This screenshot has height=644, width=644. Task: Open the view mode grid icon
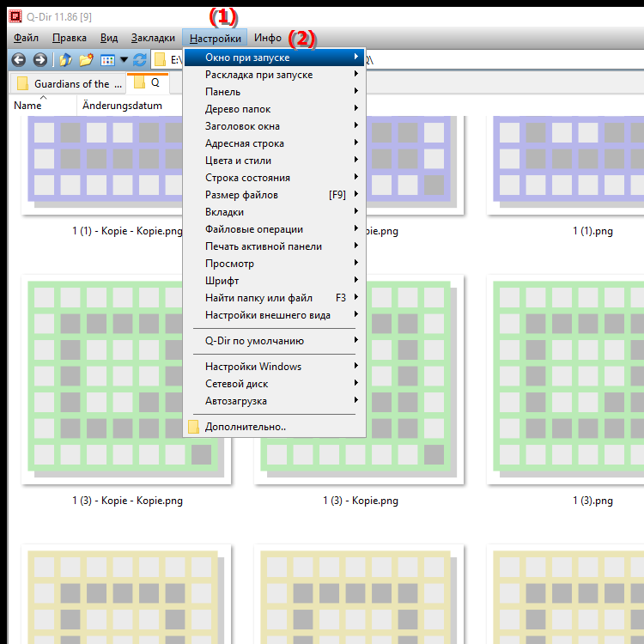pyautogui.click(x=107, y=60)
